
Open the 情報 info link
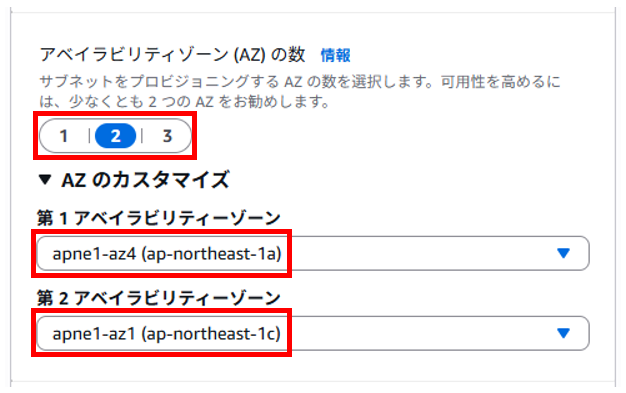[335, 55]
